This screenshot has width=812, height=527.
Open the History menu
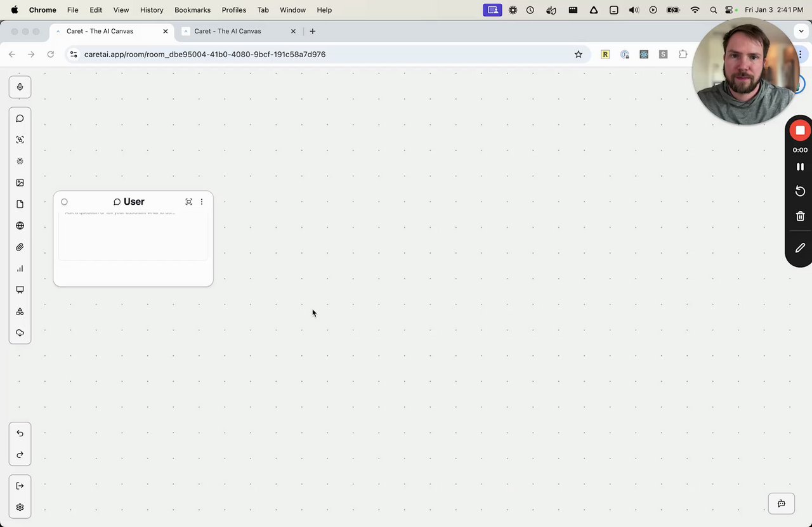point(152,10)
